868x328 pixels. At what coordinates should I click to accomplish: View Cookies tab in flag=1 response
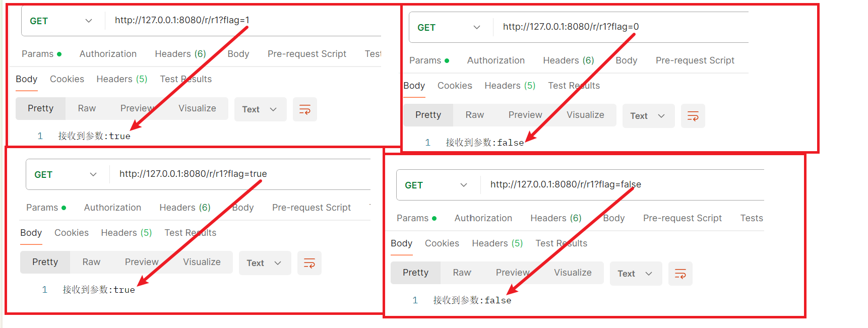[x=67, y=79]
